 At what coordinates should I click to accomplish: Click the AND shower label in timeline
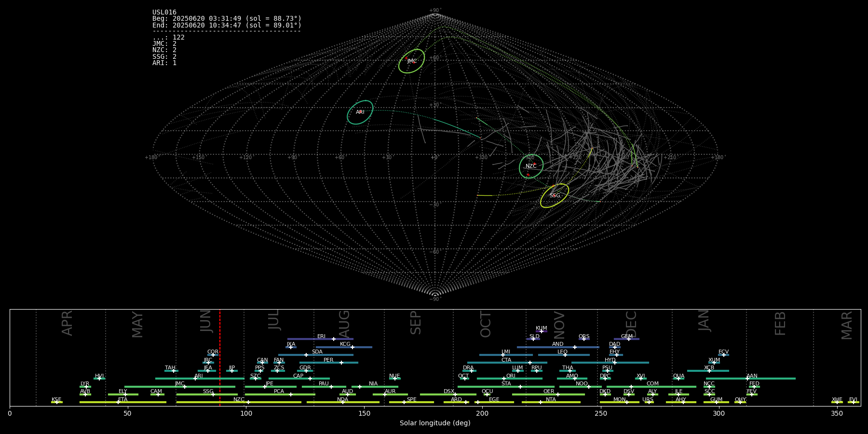pos(558,344)
